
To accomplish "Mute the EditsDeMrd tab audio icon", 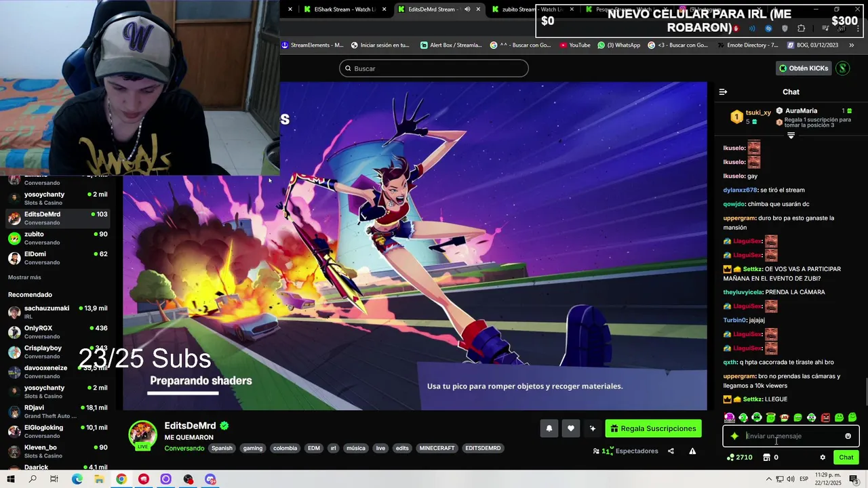I will 467,9.
